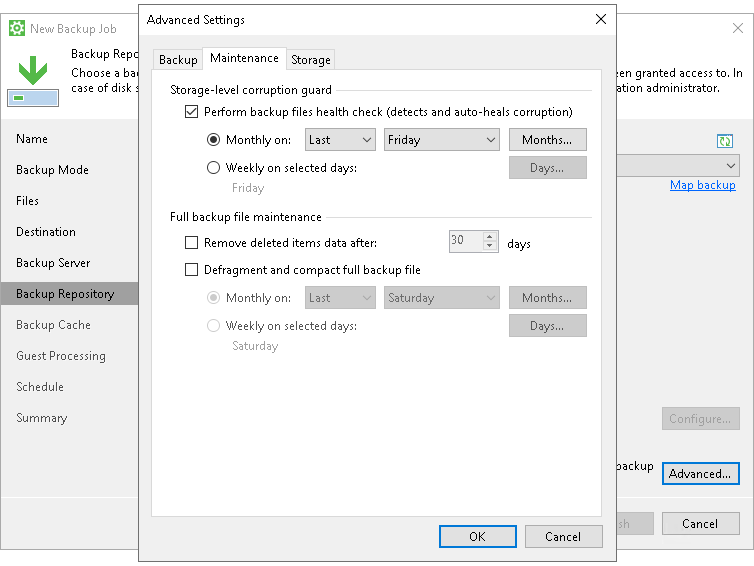This screenshot has height=566, width=754.
Task: Click the Veeam gear icon in the title bar
Action: coord(16,28)
